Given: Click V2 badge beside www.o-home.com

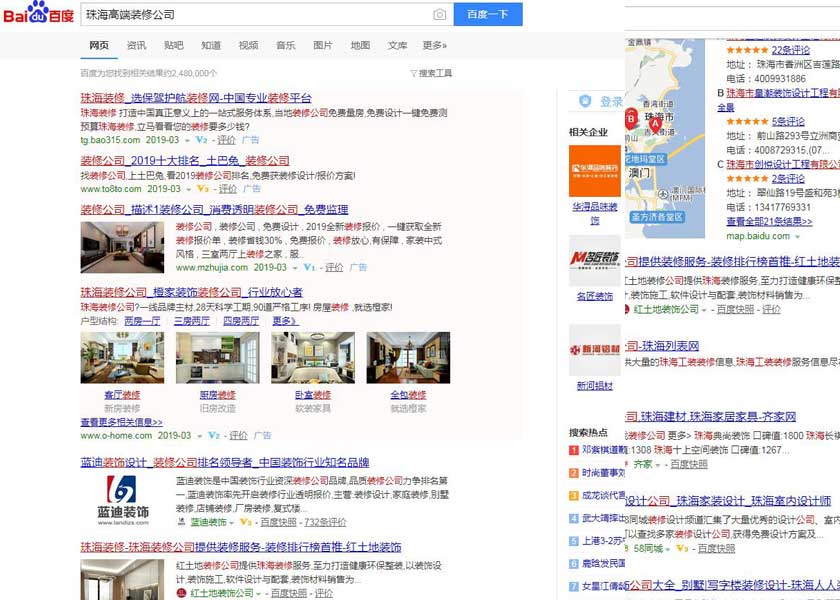Looking at the screenshot, I should (213, 436).
